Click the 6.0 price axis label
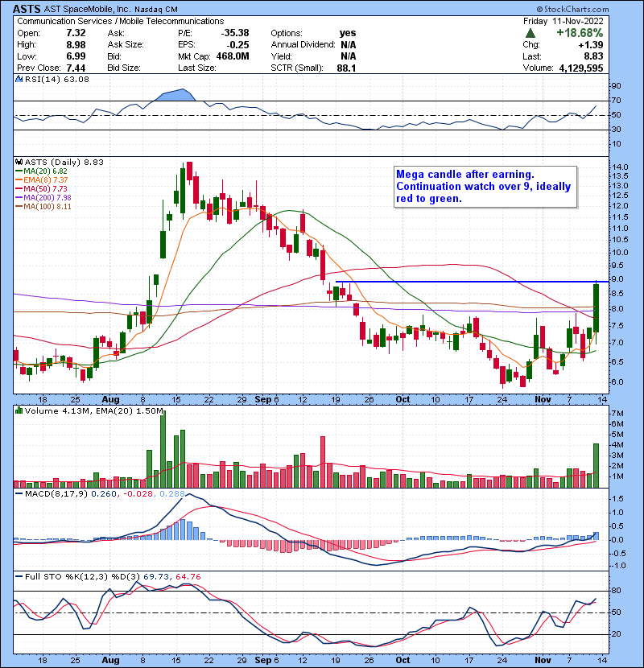Viewport: 644px width, 668px height. tap(617, 381)
